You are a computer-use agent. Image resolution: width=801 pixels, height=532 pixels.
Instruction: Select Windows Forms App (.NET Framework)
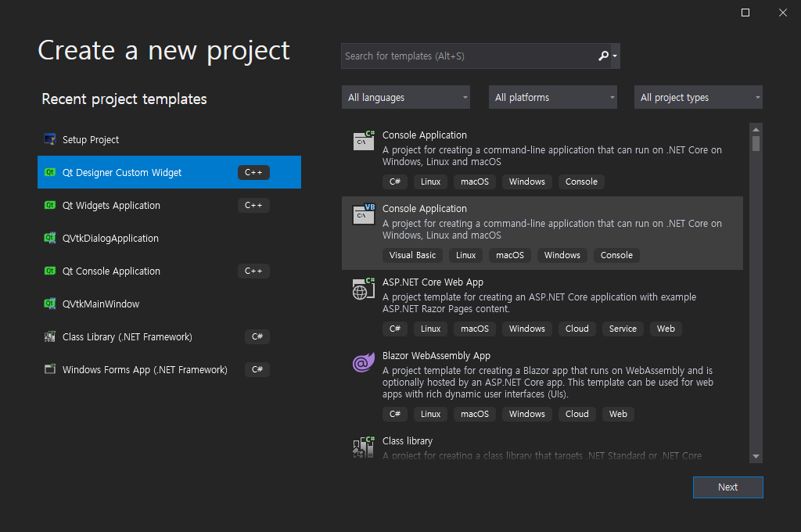[169, 369]
